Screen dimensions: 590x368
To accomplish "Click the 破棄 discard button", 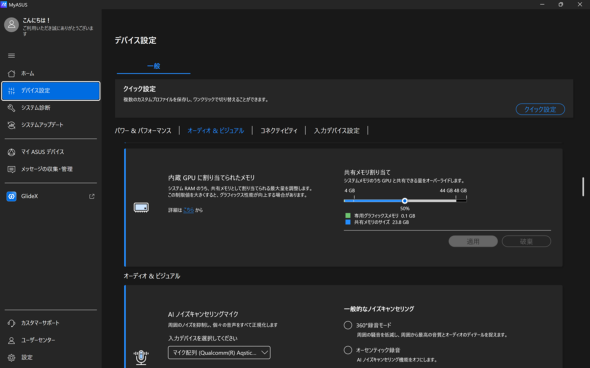I will point(526,242).
